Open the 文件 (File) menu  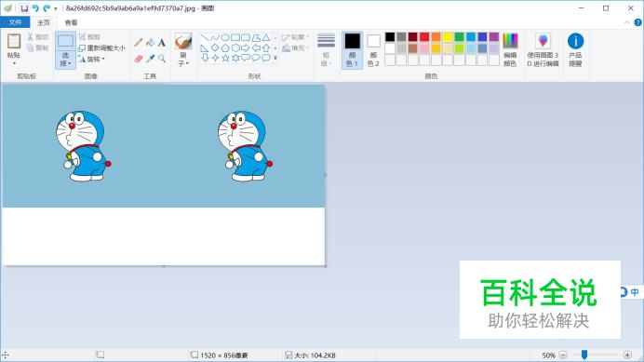pyautogui.click(x=15, y=22)
